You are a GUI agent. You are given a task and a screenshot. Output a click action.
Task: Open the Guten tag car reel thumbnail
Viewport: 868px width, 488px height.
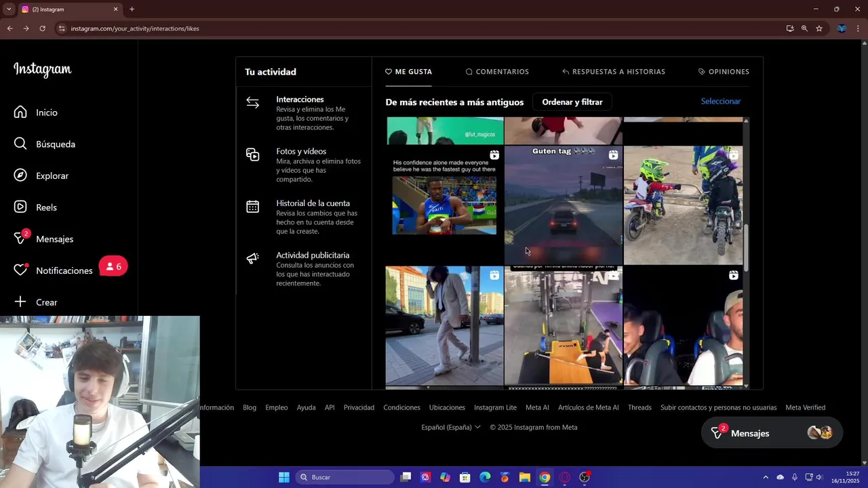pyautogui.click(x=563, y=205)
